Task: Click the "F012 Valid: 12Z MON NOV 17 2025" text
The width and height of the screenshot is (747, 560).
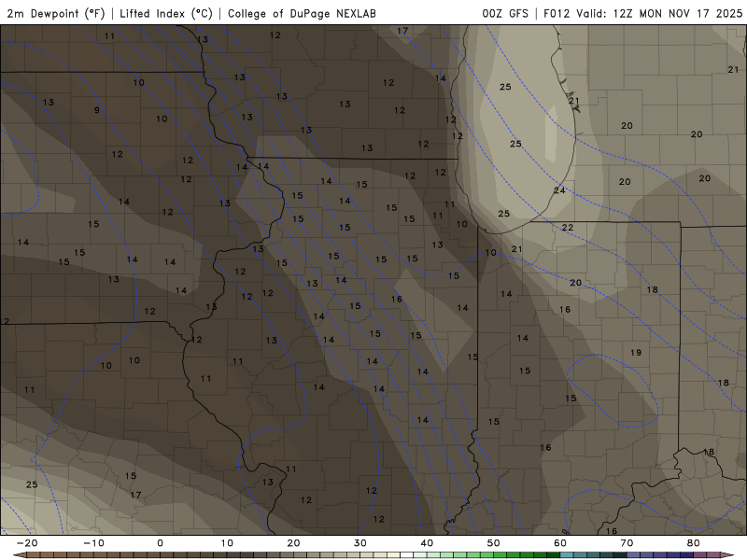Action: [642, 13]
